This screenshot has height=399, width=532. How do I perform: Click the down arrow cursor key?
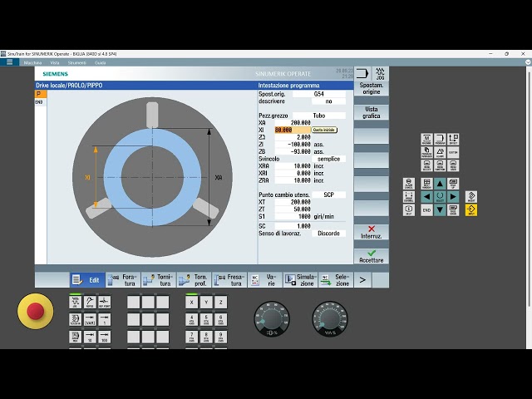pyautogui.click(x=440, y=209)
